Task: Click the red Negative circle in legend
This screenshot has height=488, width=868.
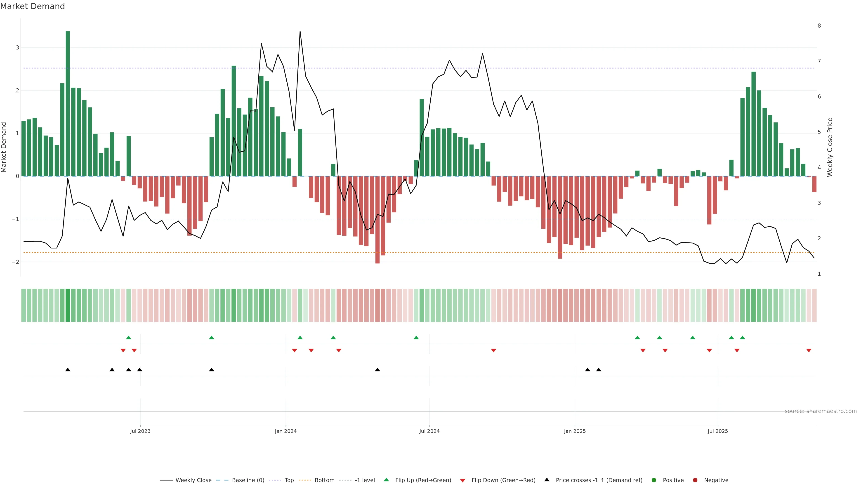Action: coord(695,480)
